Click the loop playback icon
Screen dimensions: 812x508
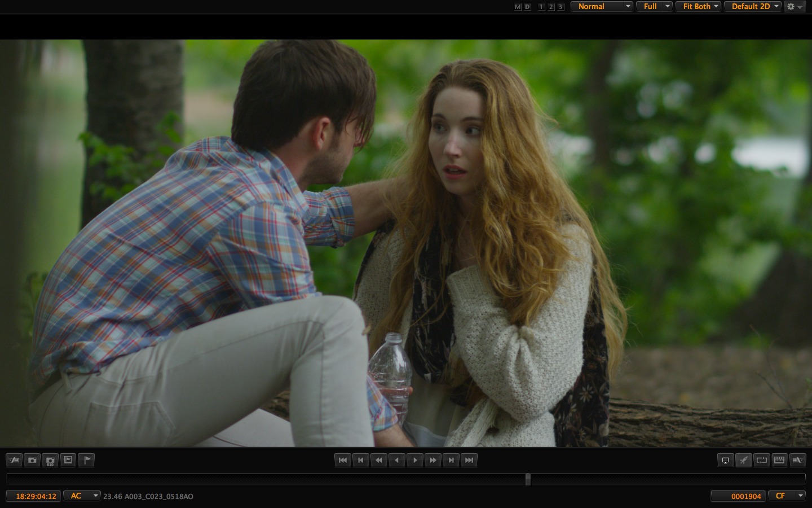tap(761, 461)
